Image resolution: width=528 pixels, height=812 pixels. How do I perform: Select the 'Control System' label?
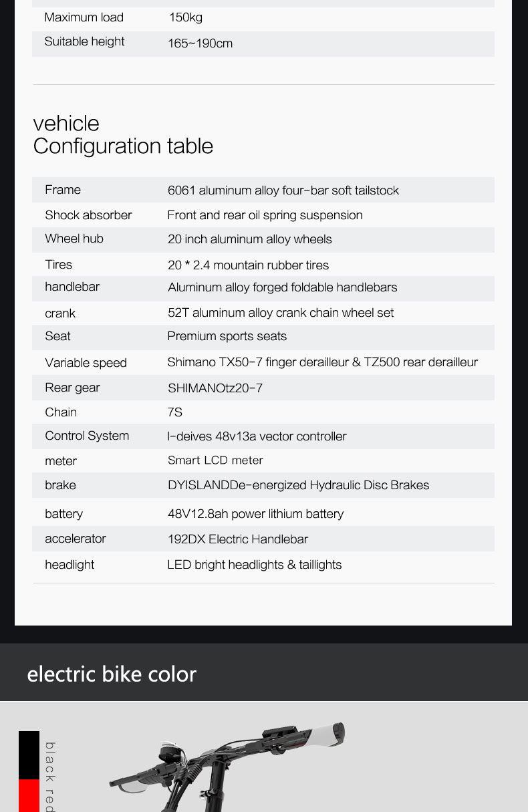pyautogui.click(x=87, y=436)
